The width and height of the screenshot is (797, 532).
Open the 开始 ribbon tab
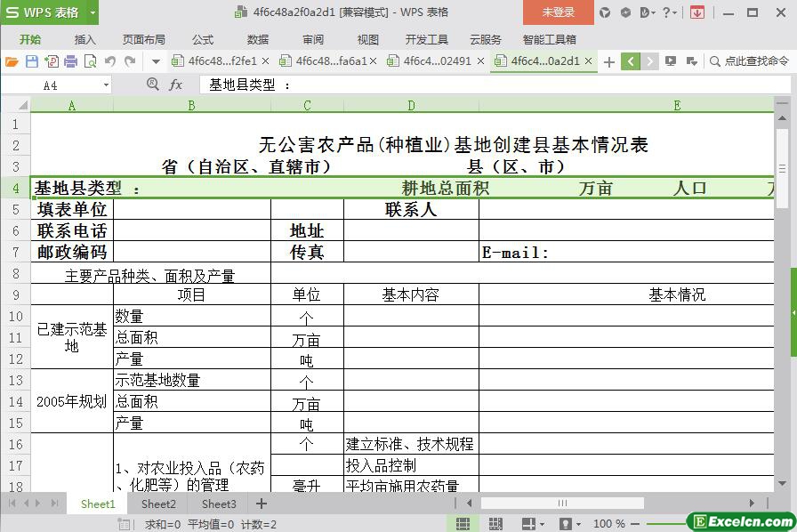coord(30,39)
